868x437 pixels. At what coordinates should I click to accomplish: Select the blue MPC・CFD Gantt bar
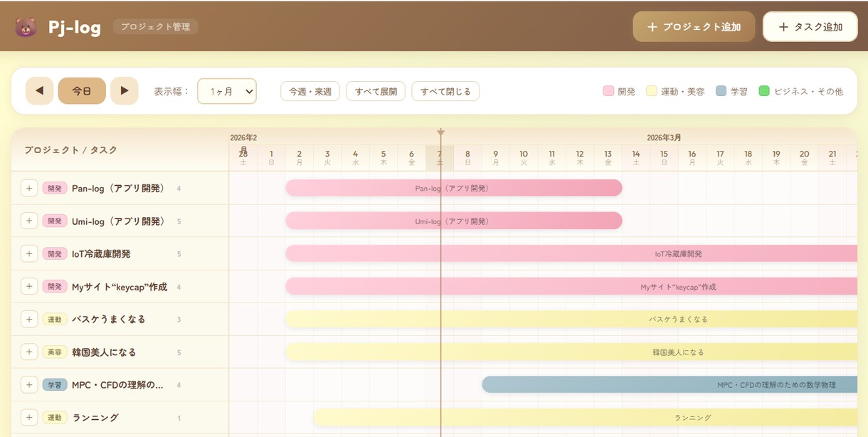click(x=671, y=384)
